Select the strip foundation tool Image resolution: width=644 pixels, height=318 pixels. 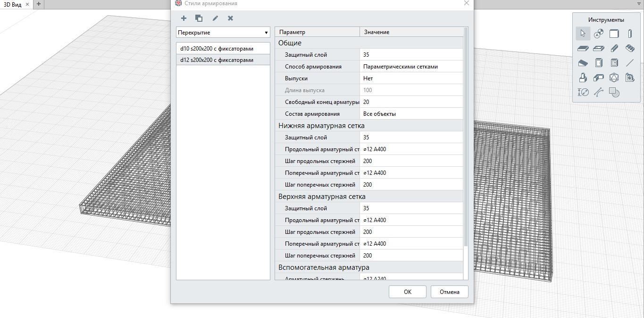tap(599, 77)
